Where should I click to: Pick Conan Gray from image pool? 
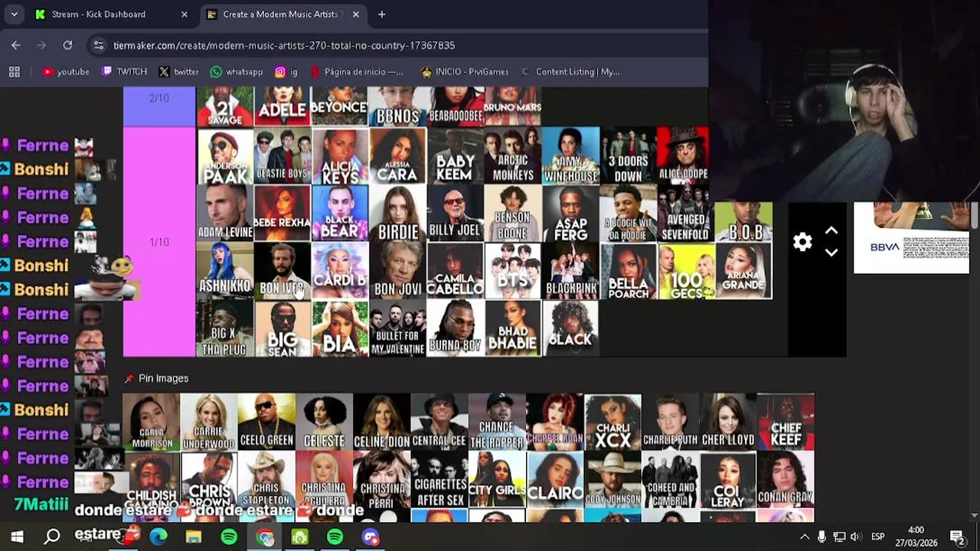786,480
